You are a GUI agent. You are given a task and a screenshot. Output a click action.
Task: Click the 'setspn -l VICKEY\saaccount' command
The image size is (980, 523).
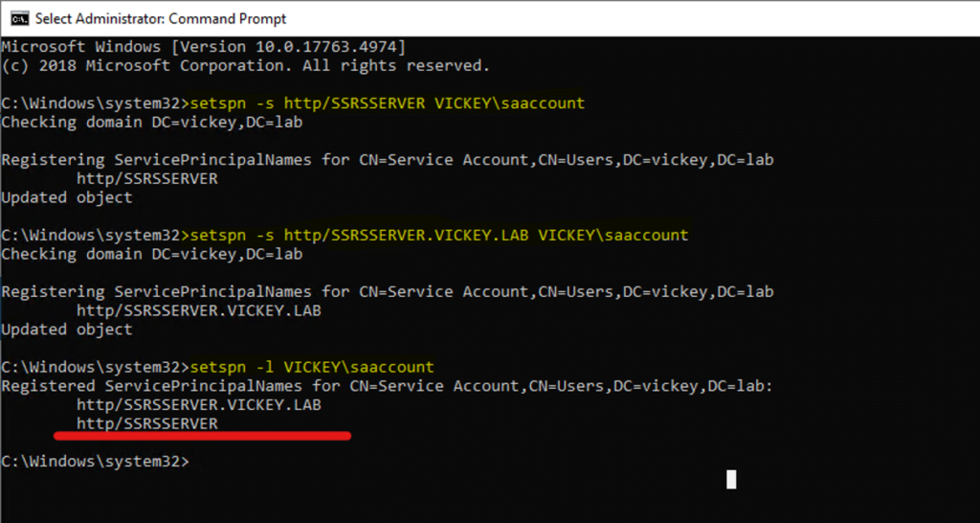tap(312, 367)
